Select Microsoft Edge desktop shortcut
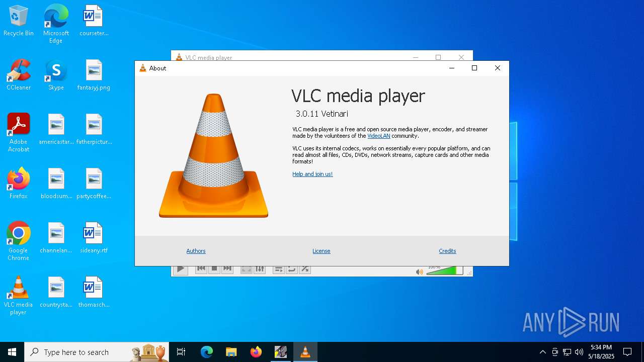 tap(56, 24)
